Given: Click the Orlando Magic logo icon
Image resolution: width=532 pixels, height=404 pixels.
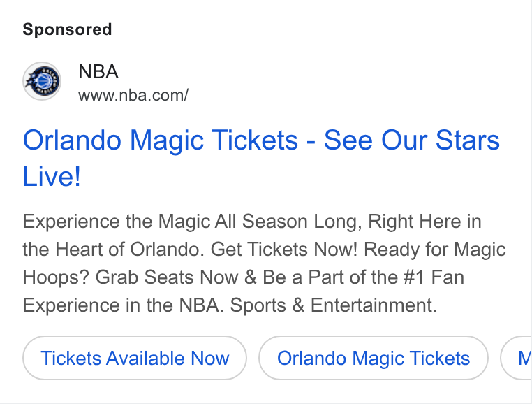Looking at the screenshot, I should pyautogui.click(x=42, y=81).
